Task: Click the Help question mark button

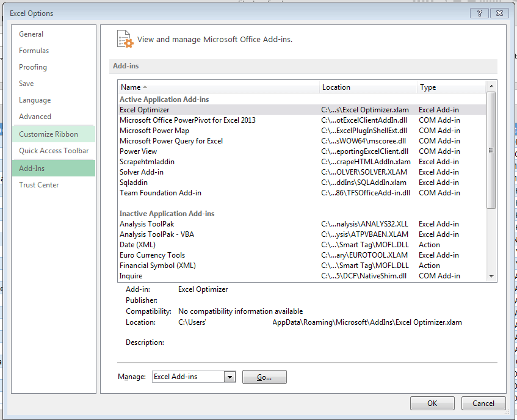Action: point(479,13)
